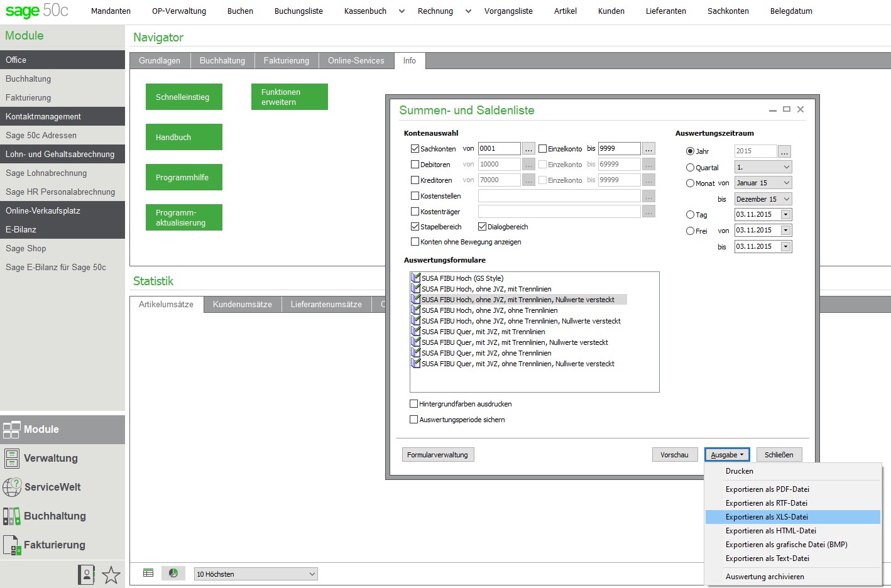Open calendar picker for Tag date

(785, 215)
